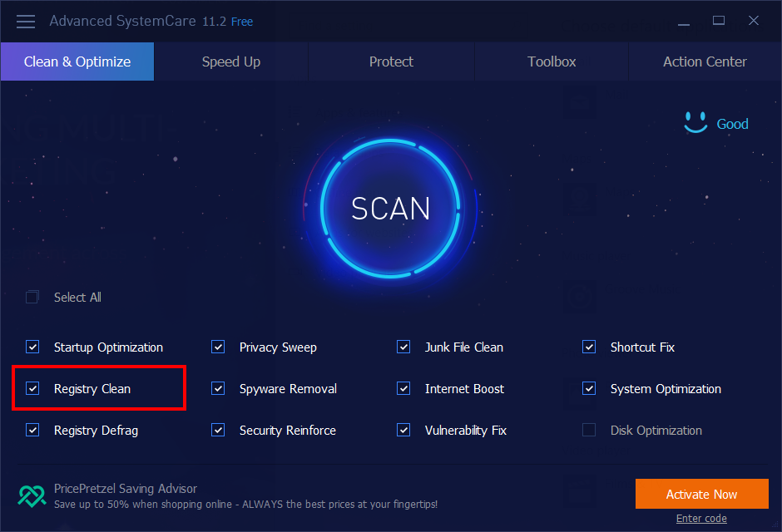Uncheck Startup Optimization
The height and width of the screenshot is (532, 782).
pyautogui.click(x=32, y=347)
